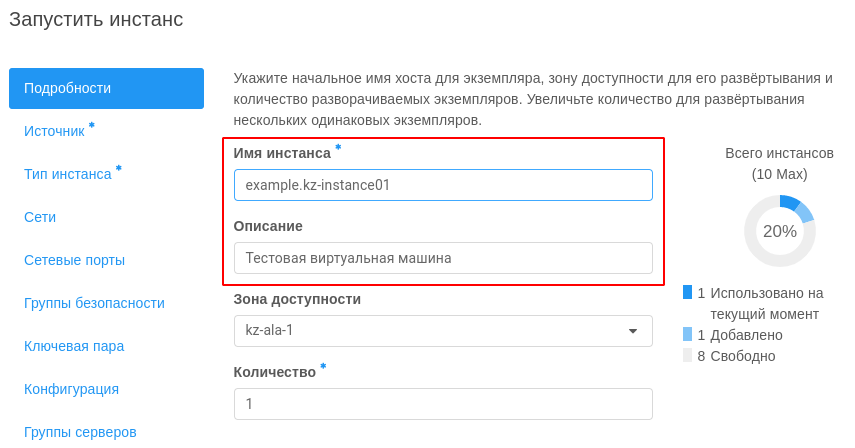Click the light blue Добавлено legend swatch

pyautogui.click(x=688, y=334)
